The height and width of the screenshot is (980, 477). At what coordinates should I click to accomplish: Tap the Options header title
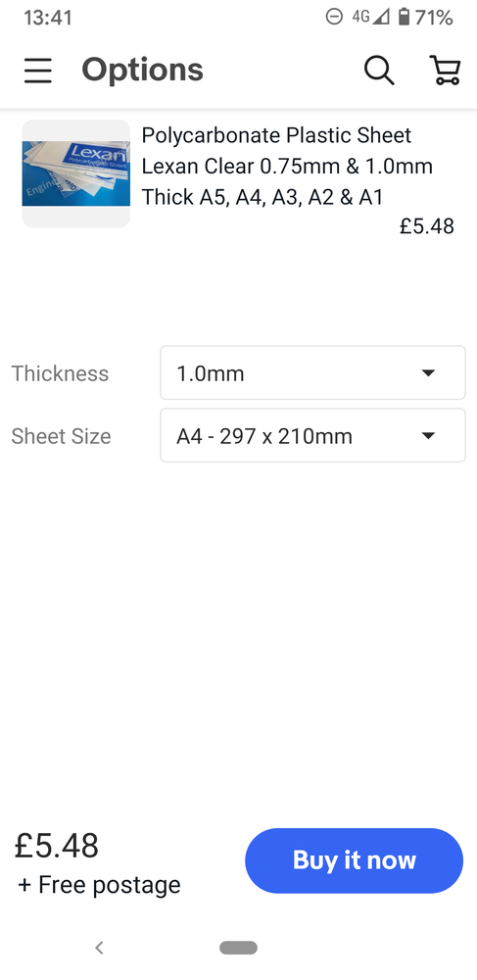tap(142, 70)
